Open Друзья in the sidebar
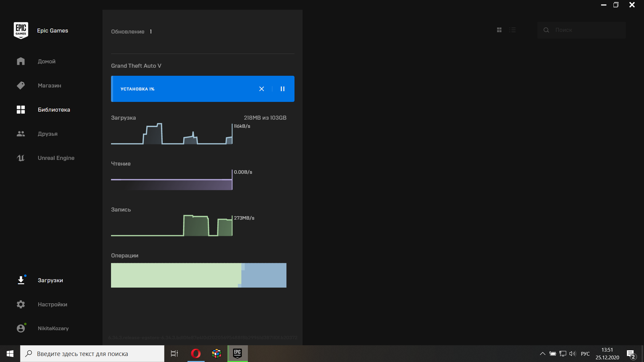The height and width of the screenshot is (362, 644). pyautogui.click(x=48, y=134)
